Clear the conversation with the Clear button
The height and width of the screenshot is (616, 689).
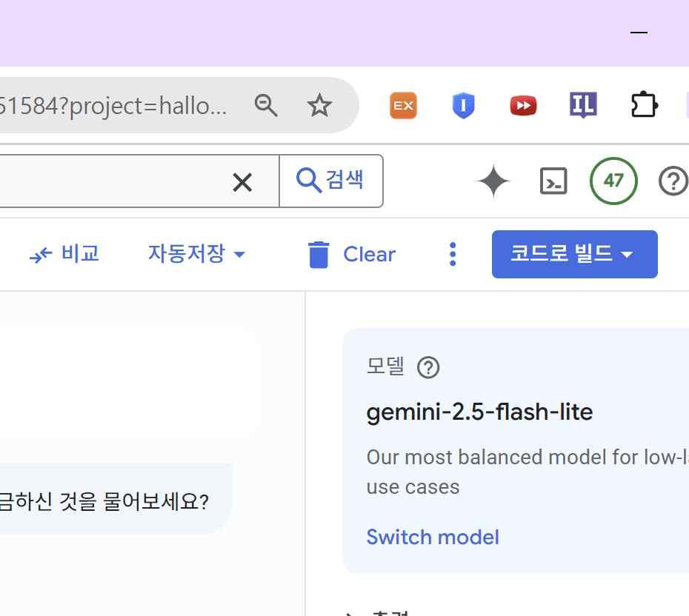(x=351, y=254)
